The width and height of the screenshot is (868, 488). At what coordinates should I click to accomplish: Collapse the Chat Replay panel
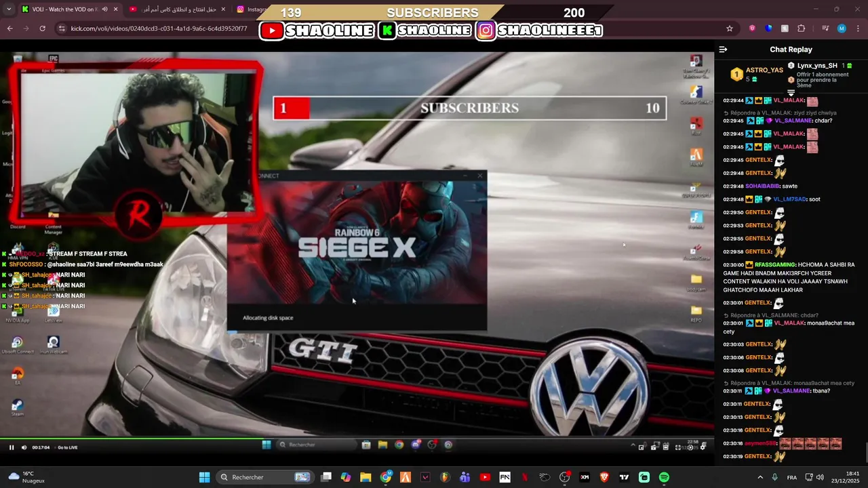(723, 49)
